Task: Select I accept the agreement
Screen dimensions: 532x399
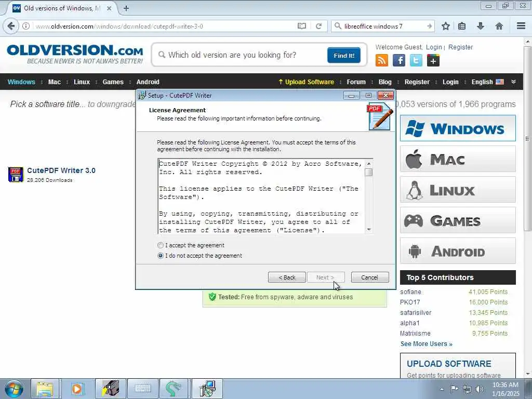Action: 191,245
